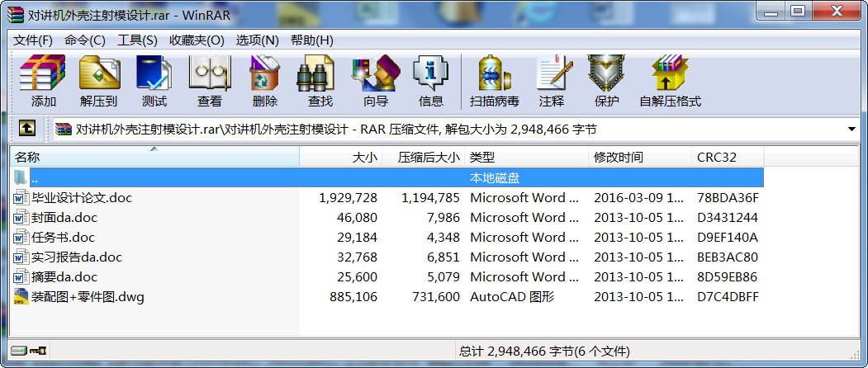Click the DWG icon of 装配图+零件图.dwg
Screen dimensions: 868x368
coord(21,296)
